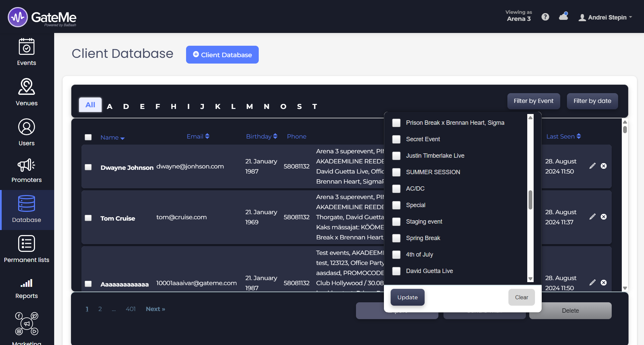Open the Filter by date dropdown

[592, 101]
